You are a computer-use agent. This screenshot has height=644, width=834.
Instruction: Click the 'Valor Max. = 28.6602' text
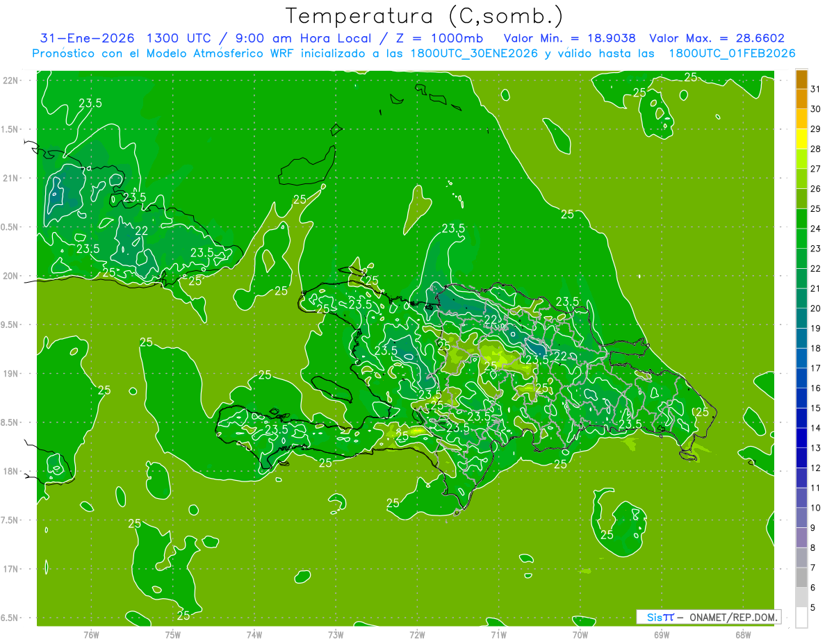[x=717, y=38]
